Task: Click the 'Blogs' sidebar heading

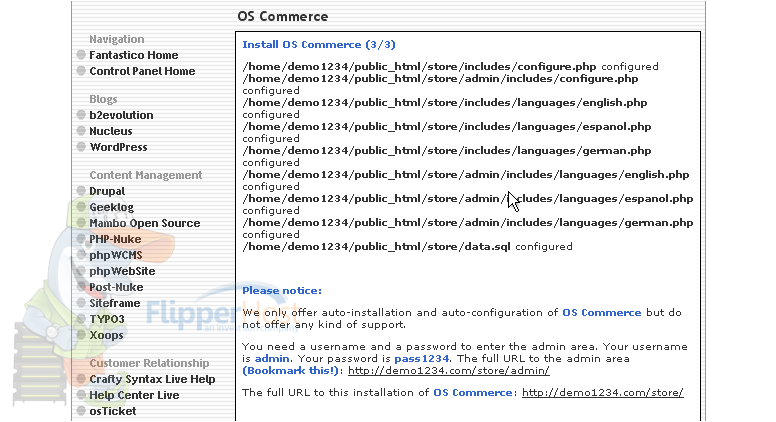Action: pos(103,99)
